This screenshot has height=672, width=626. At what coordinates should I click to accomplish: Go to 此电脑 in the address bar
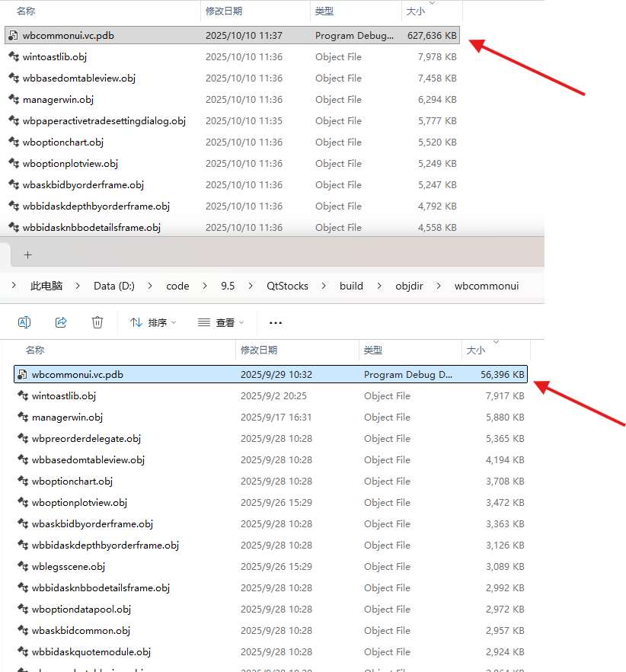46,286
